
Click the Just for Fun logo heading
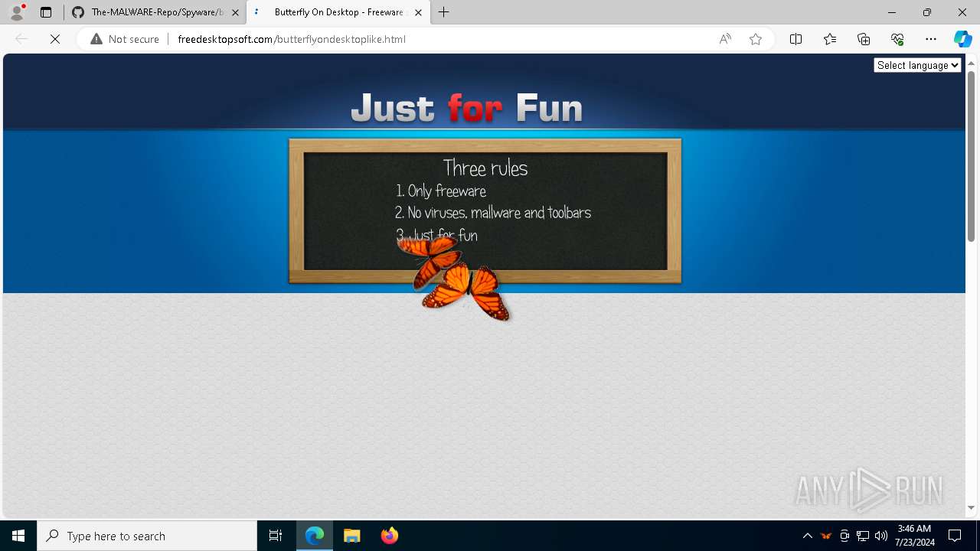pyautogui.click(x=466, y=107)
